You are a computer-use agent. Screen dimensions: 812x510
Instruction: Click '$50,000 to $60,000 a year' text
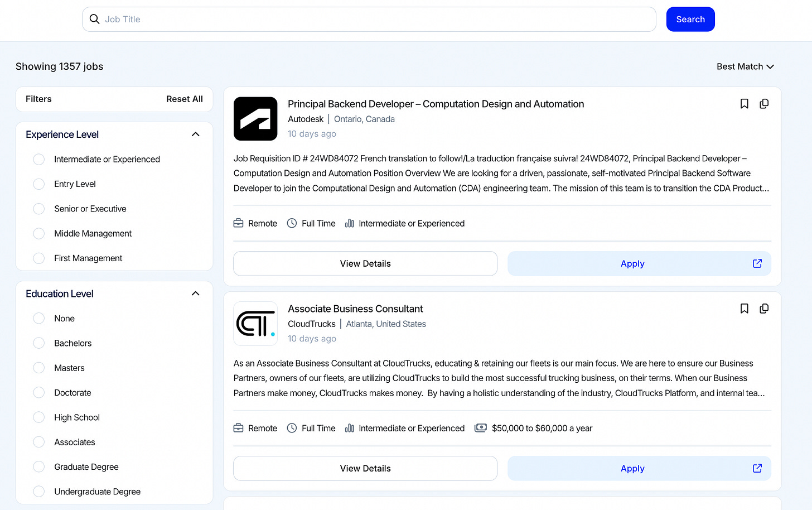pyautogui.click(x=542, y=428)
